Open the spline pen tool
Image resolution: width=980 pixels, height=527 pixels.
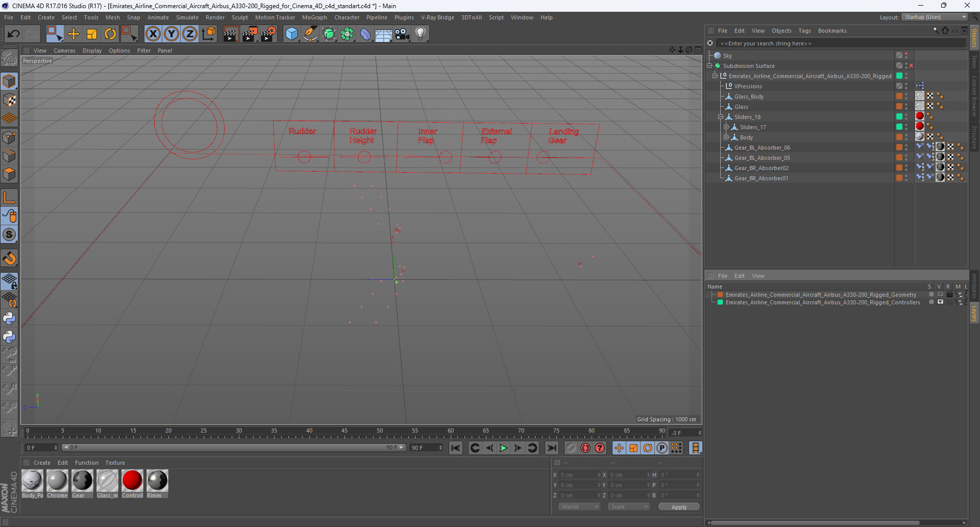pos(310,34)
